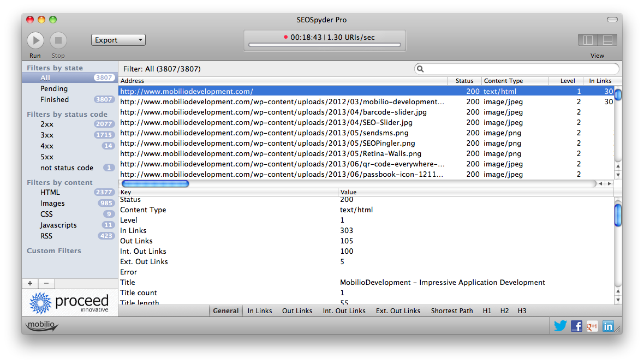This screenshot has height=364, width=644.
Task: Select the qr-code-everywhere URL row
Action: (x=366, y=164)
